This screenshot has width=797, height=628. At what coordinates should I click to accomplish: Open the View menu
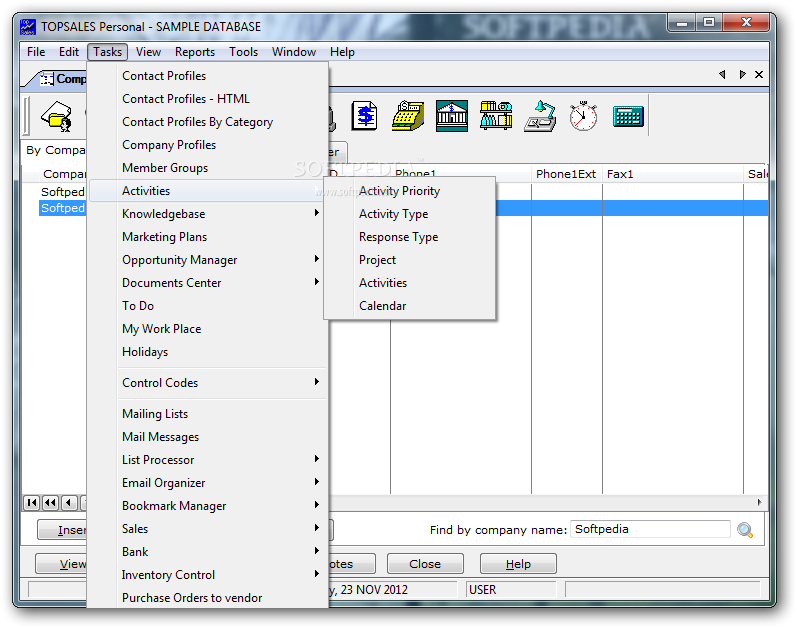pos(148,52)
